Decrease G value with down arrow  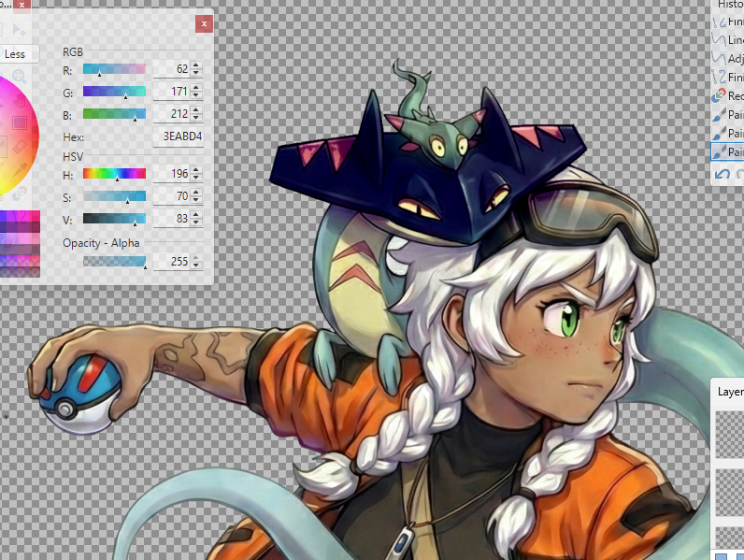pyautogui.click(x=196, y=95)
